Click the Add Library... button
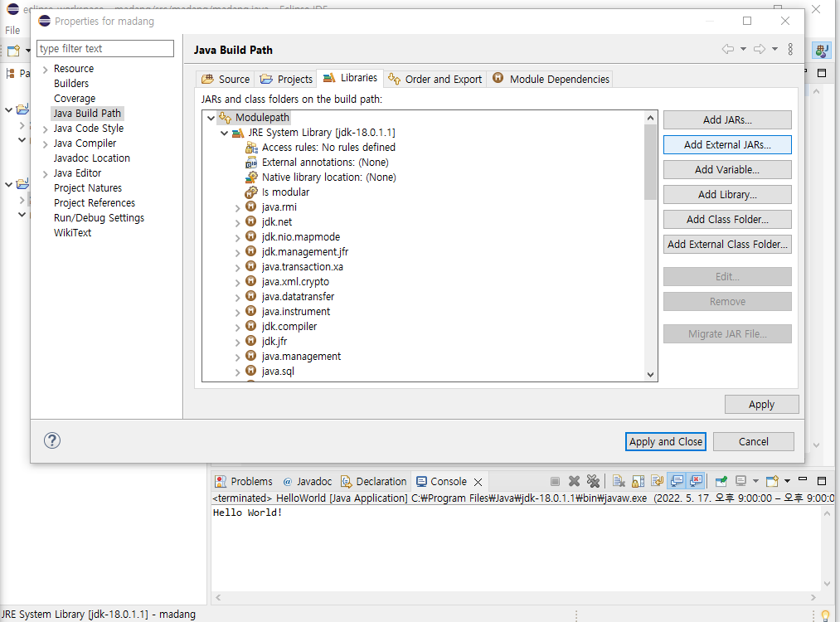Screen dimensions: 840x622 [x=727, y=194]
